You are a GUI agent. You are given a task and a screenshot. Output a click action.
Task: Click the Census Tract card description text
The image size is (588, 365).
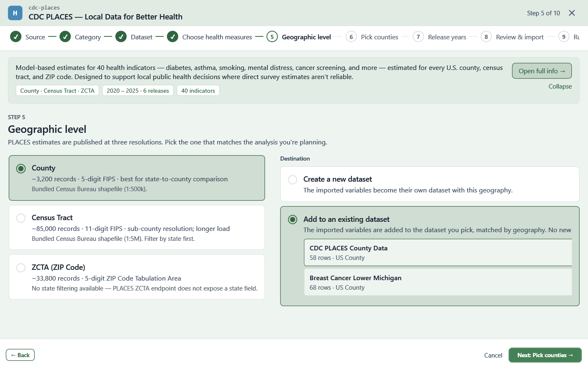[131, 228]
